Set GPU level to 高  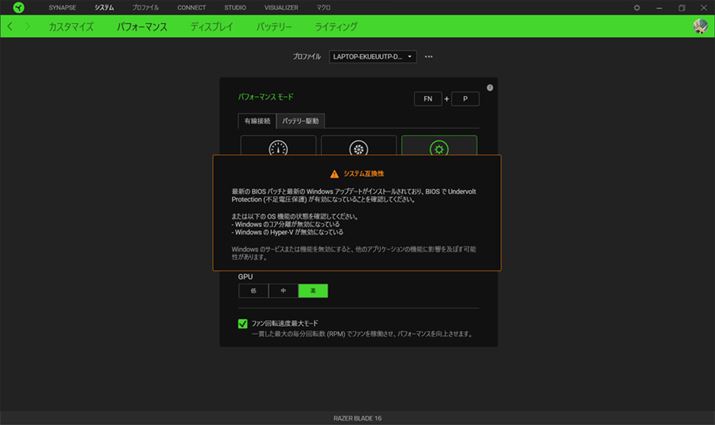[313, 291]
